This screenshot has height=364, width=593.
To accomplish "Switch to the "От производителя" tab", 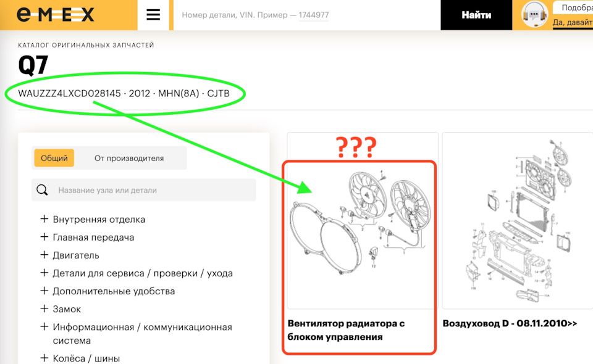I will (x=130, y=158).
